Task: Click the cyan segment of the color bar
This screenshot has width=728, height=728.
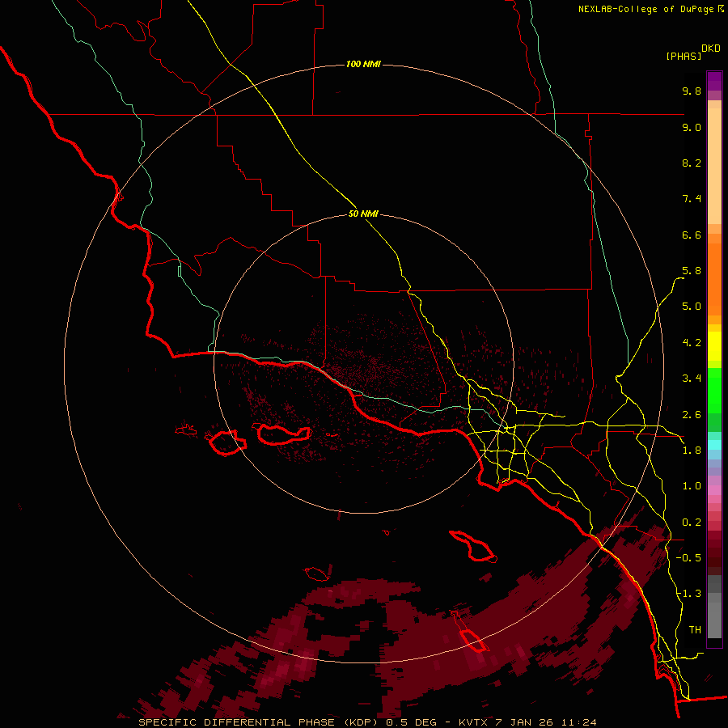Action: (x=714, y=444)
